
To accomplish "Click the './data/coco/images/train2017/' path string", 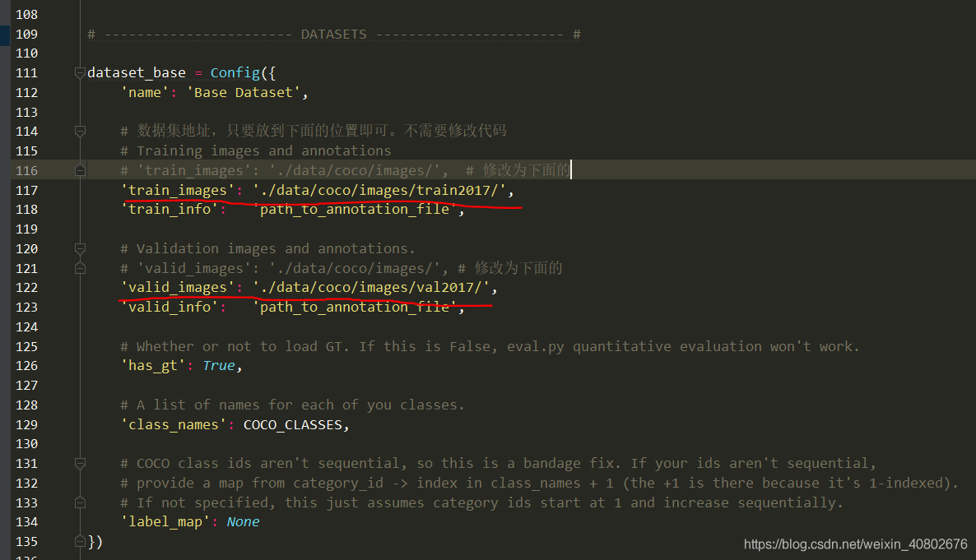I will click(379, 191).
